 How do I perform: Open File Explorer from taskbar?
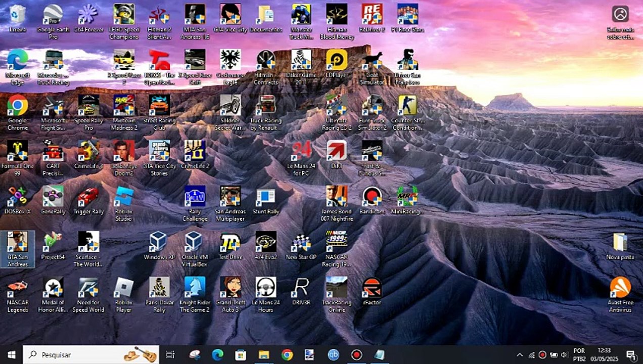pos(264,355)
